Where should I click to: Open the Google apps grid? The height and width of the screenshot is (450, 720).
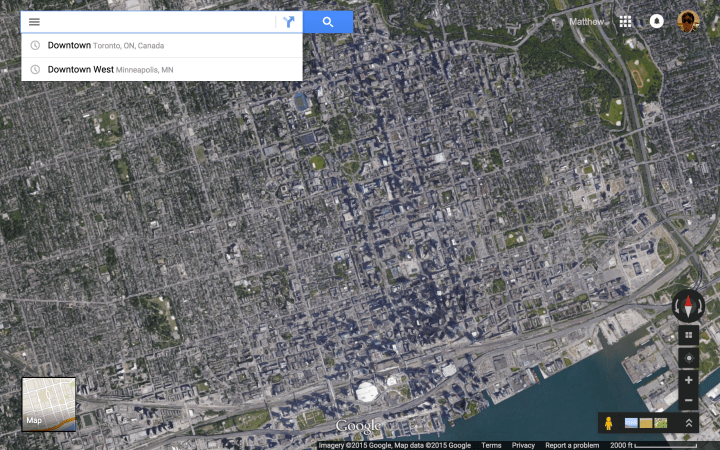click(x=625, y=22)
